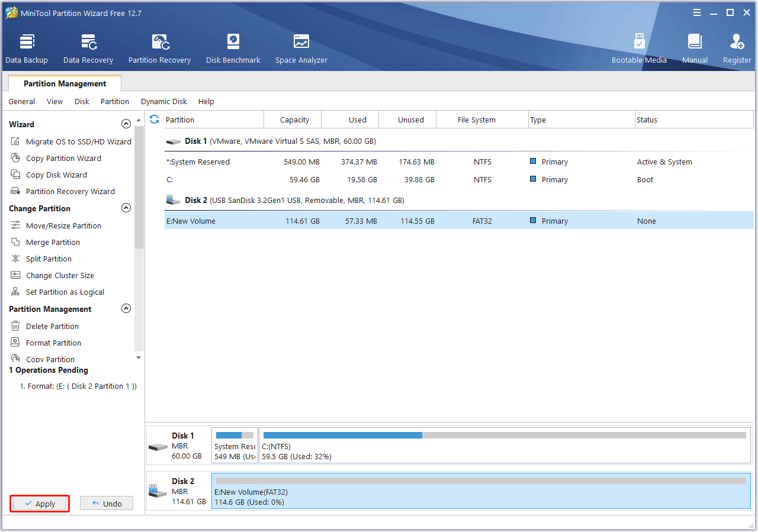
Task: Open the Partition menu
Action: pos(114,102)
